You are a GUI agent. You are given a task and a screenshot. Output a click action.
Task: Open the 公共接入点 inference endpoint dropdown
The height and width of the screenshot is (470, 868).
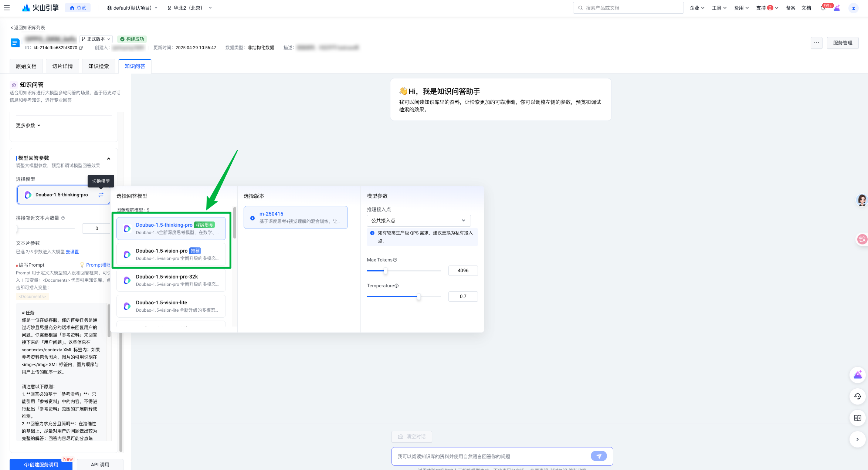[x=418, y=220]
